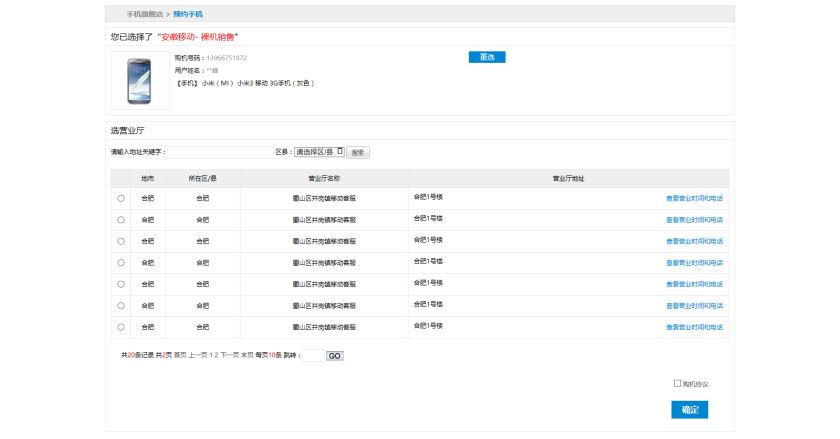Screen dimensions: 840x439
Task: Select the last business hall radio button
Action: [121, 327]
